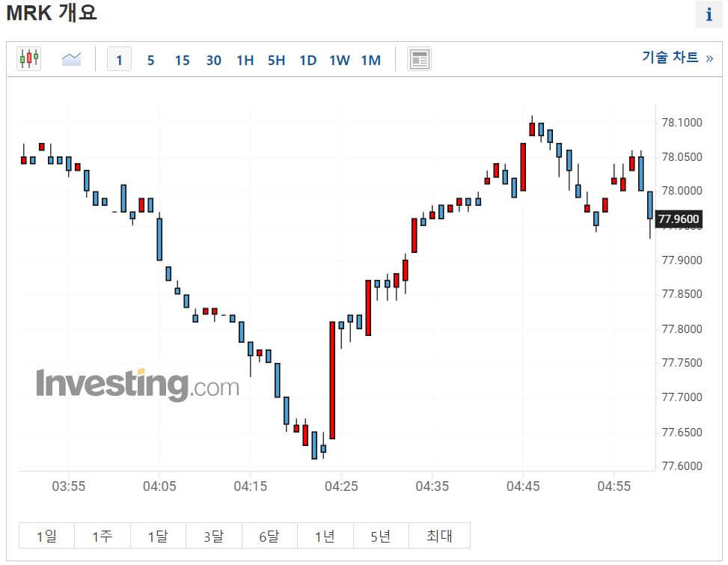Select the 5-minute interval
Viewport: 728px width, 565px height.
click(151, 60)
